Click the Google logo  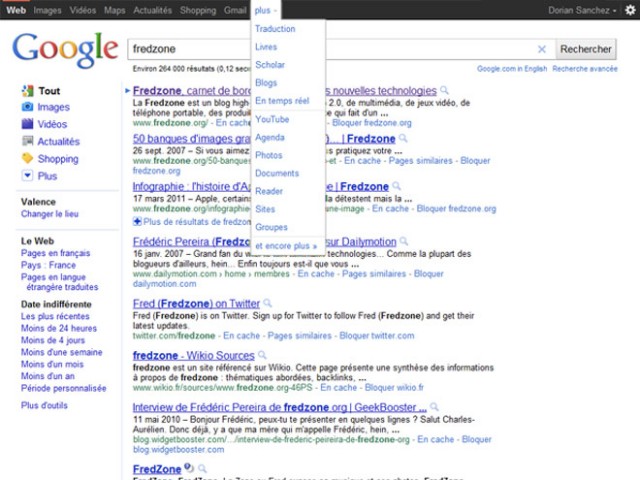coord(65,50)
